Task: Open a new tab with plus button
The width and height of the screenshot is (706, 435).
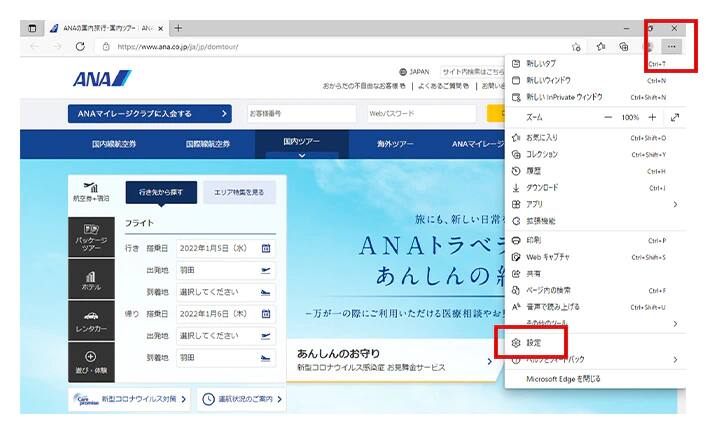Action: pos(178,28)
